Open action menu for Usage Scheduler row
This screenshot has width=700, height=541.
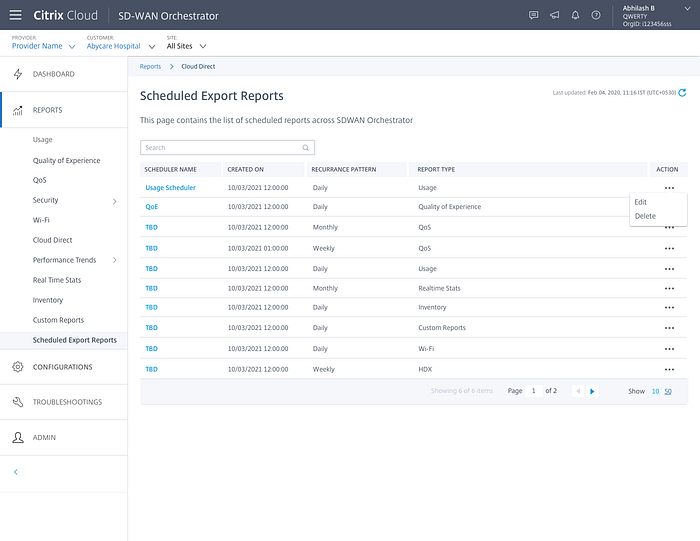point(669,188)
